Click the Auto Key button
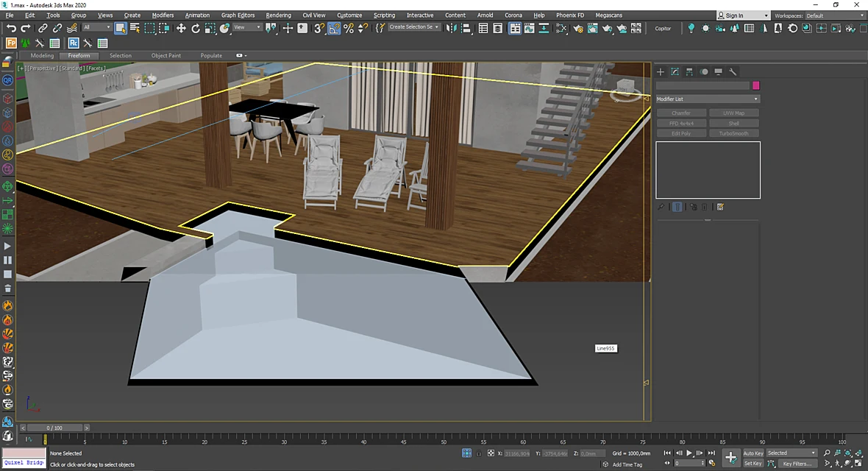This screenshot has height=471, width=868. (x=753, y=453)
